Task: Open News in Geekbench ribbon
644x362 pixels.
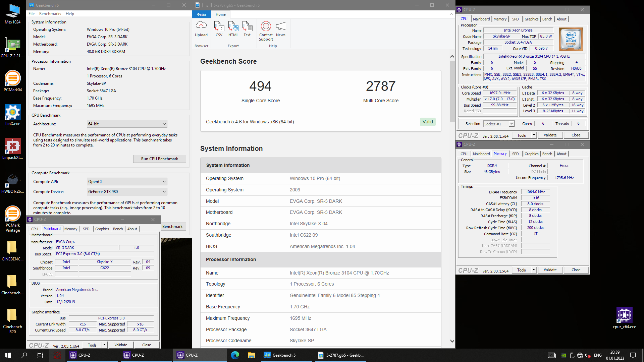Action: (x=281, y=29)
